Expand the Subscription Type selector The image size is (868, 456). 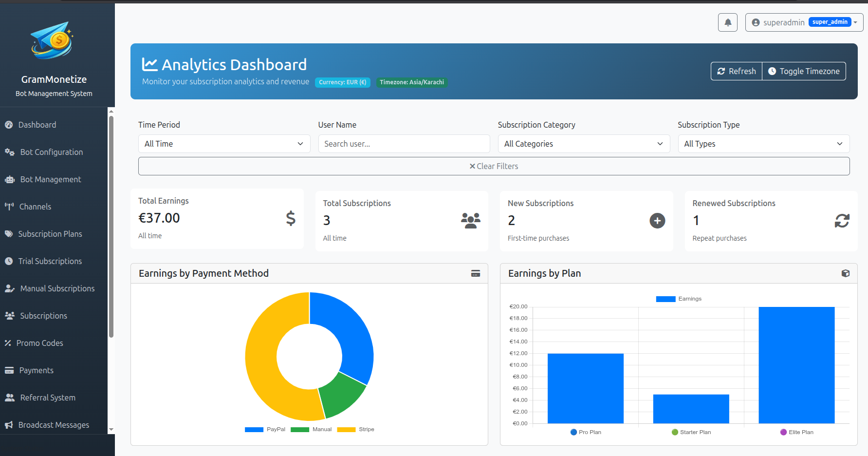pos(763,144)
